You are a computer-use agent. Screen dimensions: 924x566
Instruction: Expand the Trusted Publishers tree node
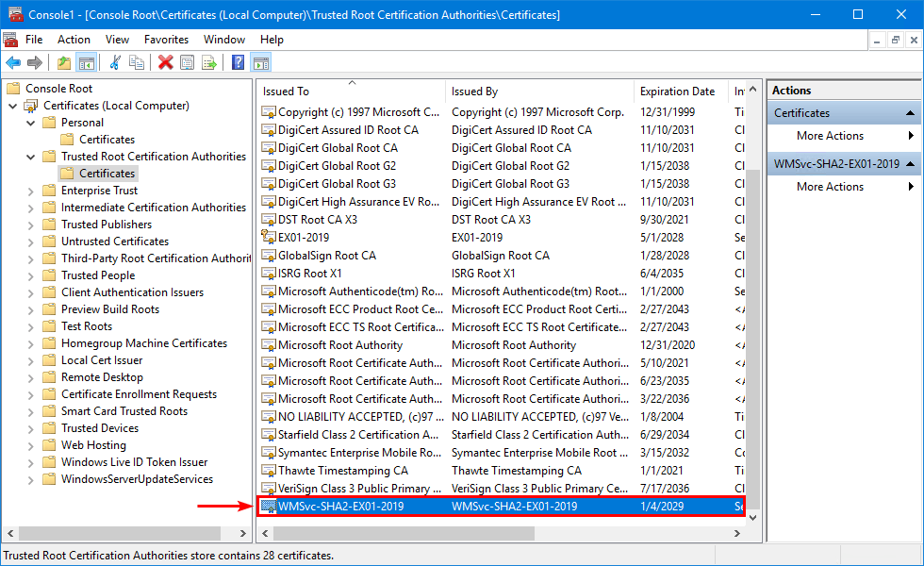(x=31, y=225)
